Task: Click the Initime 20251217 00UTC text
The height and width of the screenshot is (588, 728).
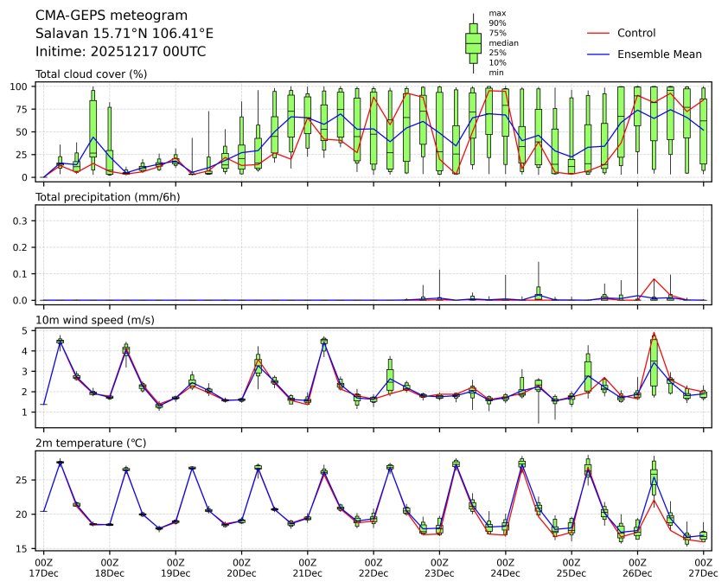Action: (x=120, y=52)
